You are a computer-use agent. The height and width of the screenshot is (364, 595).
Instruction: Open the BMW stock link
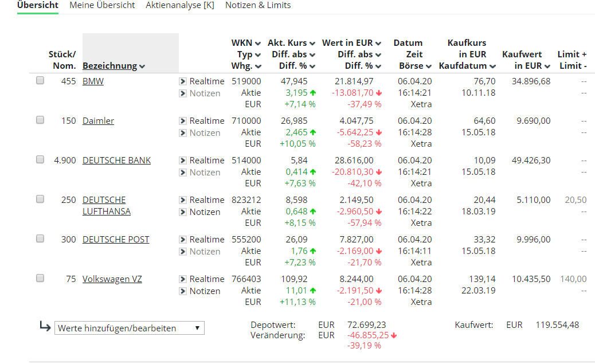93,81
